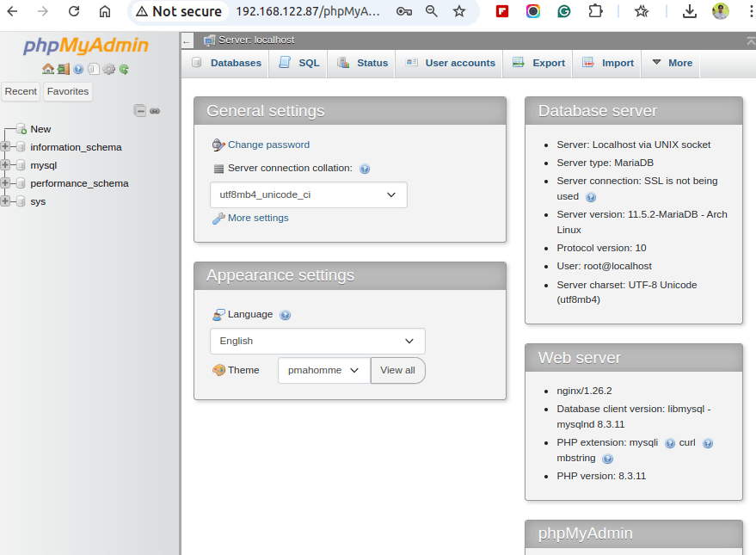This screenshot has height=555, width=756.
Task: Click the collapse top bar arrow at the right of the header
Action: click(x=751, y=41)
